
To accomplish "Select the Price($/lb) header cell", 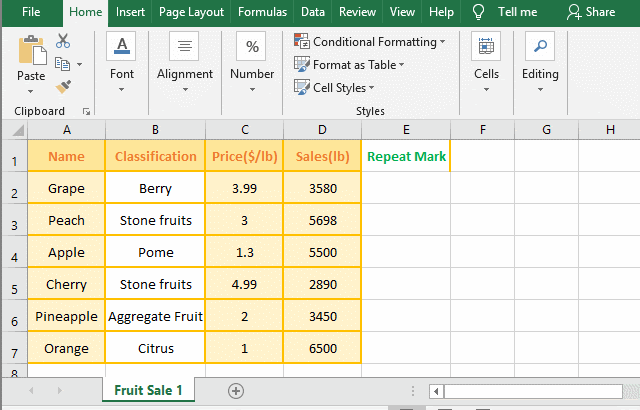I will [244, 156].
